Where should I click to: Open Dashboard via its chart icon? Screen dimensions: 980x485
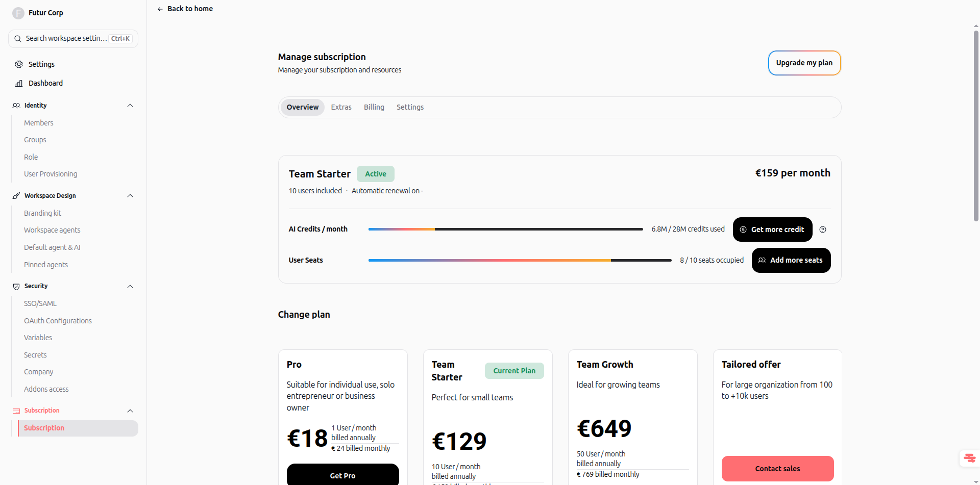(19, 83)
